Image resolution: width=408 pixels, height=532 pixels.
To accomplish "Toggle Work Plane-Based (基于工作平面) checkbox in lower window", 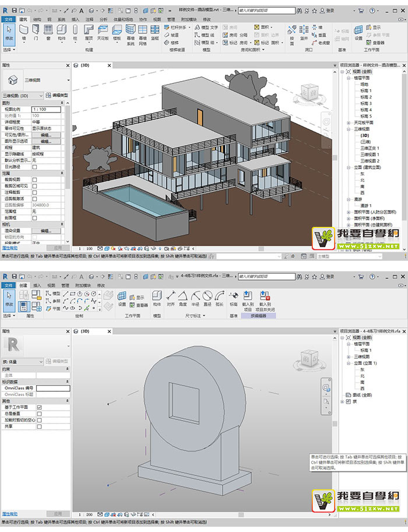I will (39, 407).
